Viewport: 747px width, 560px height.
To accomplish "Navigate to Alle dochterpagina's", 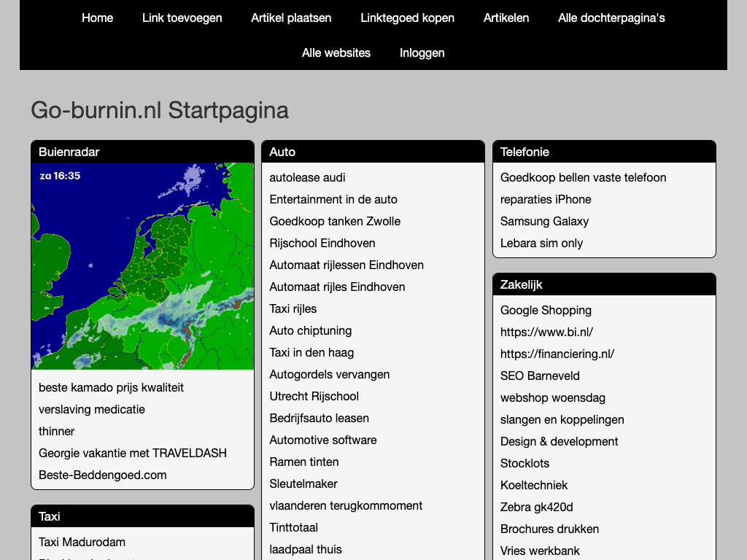I will (611, 17).
